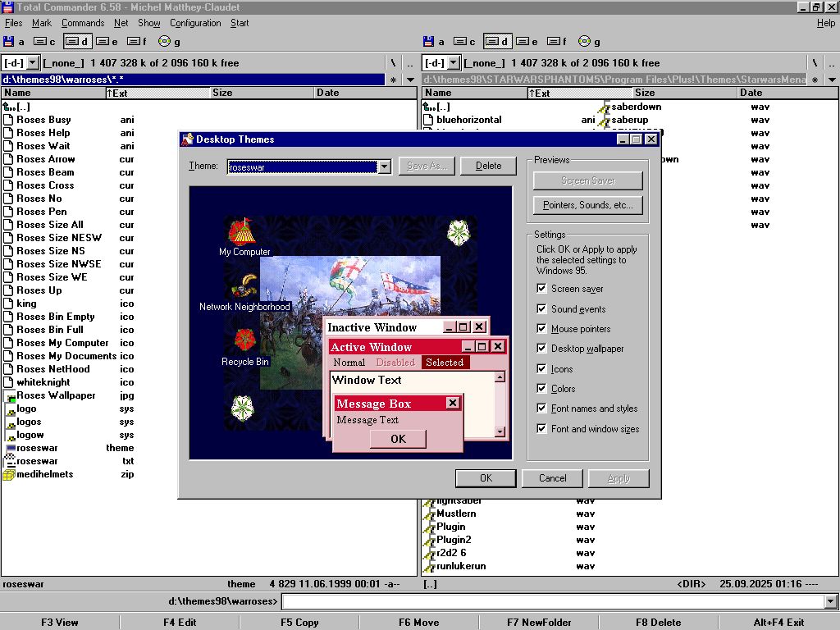The height and width of the screenshot is (630, 840).
Task: Toggle the Desktop wallpaper setting
Action: pos(541,349)
